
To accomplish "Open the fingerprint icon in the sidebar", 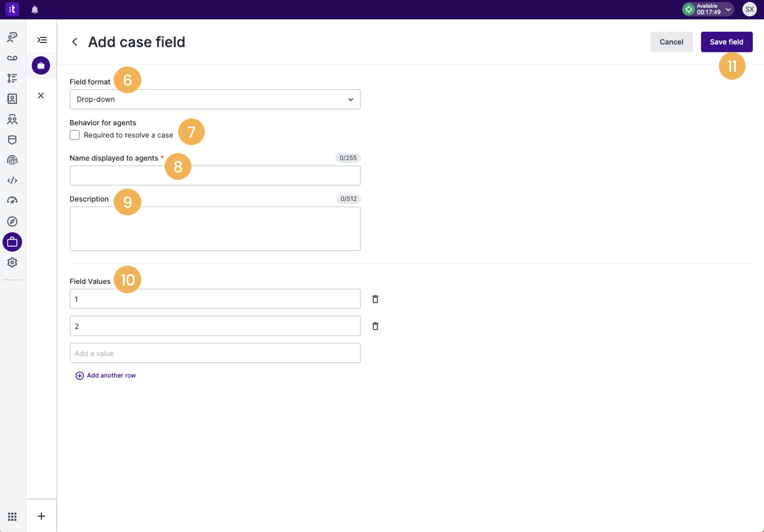I will tap(13, 160).
